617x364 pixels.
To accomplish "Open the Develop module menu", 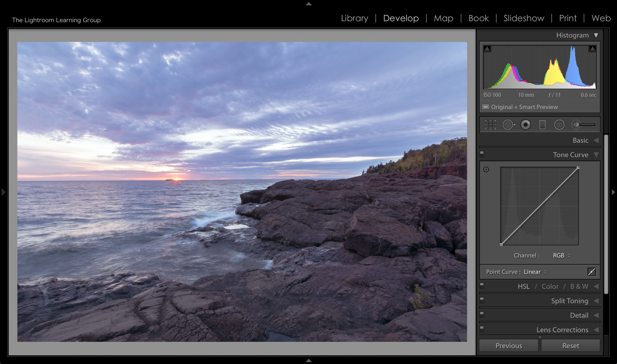I will [x=401, y=18].
